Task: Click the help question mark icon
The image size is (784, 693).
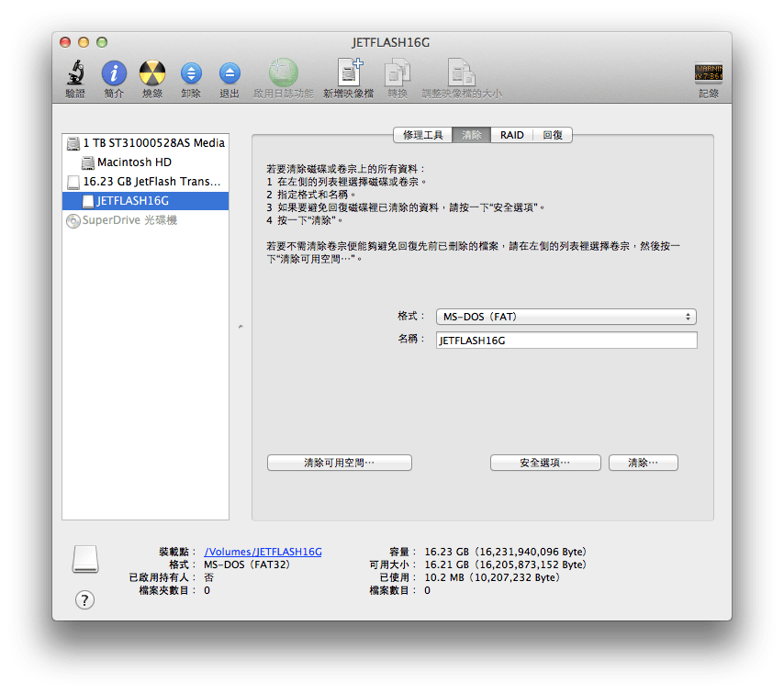Action: pyautogui.click(x=84, y=599)
